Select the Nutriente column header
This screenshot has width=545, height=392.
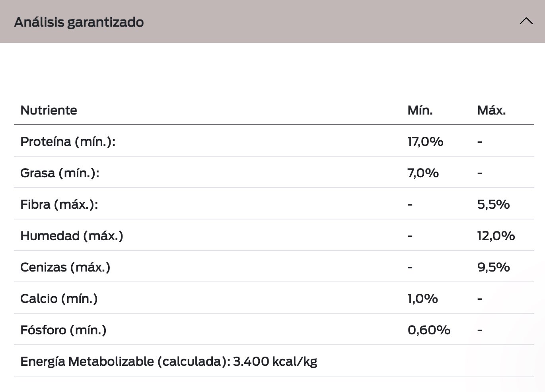point(49,110)
